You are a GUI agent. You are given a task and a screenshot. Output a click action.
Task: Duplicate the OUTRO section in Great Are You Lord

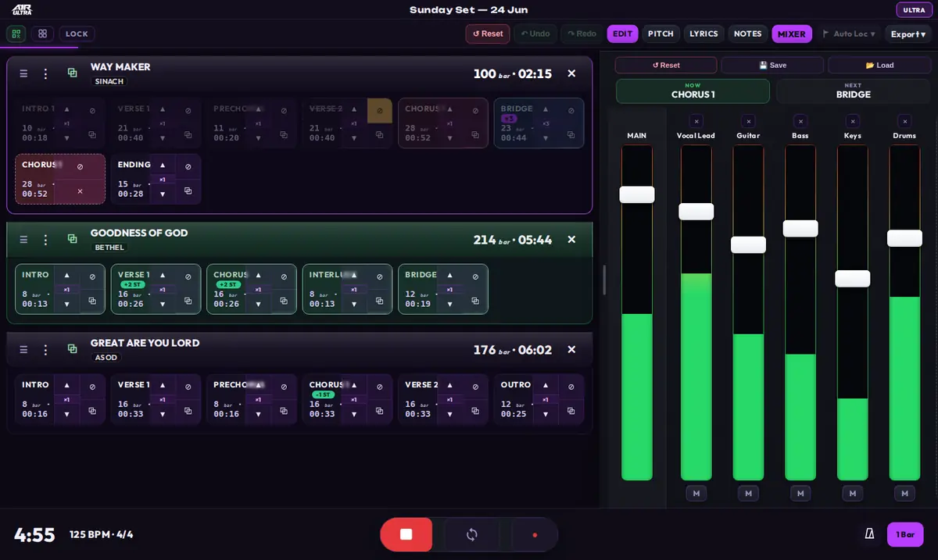(571, 411)
